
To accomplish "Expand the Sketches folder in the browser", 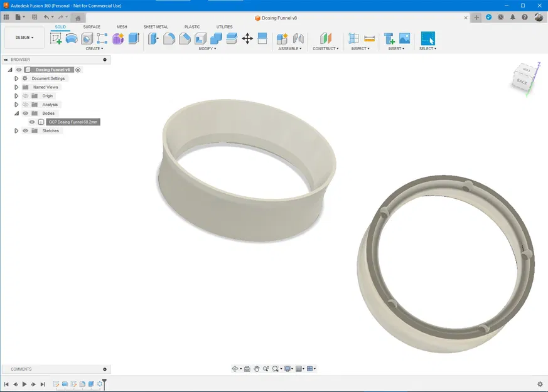I will click(16, 130).
